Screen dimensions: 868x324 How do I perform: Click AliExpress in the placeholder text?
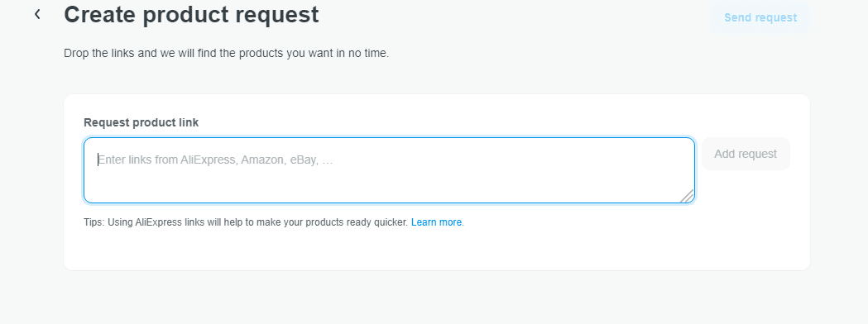[x=209, y=160]
